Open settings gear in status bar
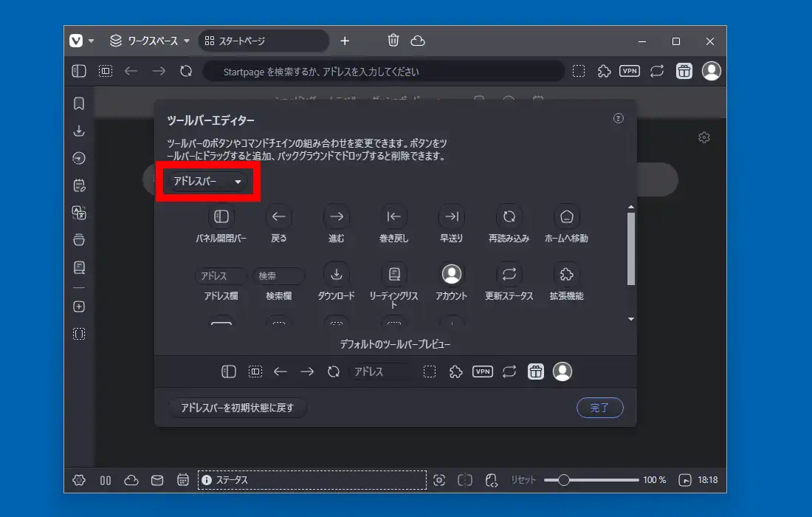The image size is (812, 517). point(79,480)
